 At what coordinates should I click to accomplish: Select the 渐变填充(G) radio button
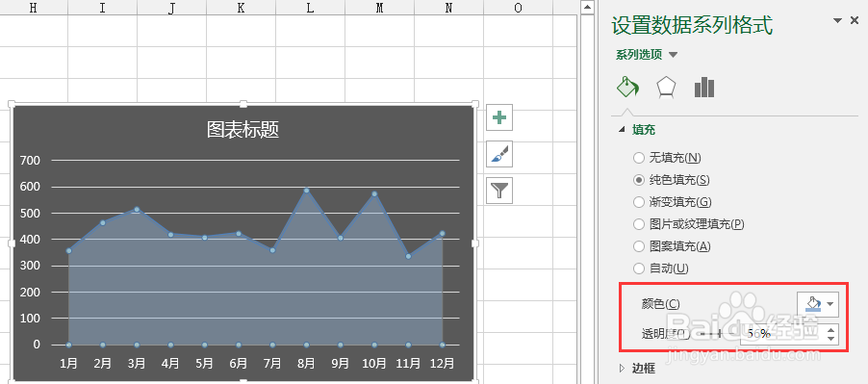coord(639,202)
